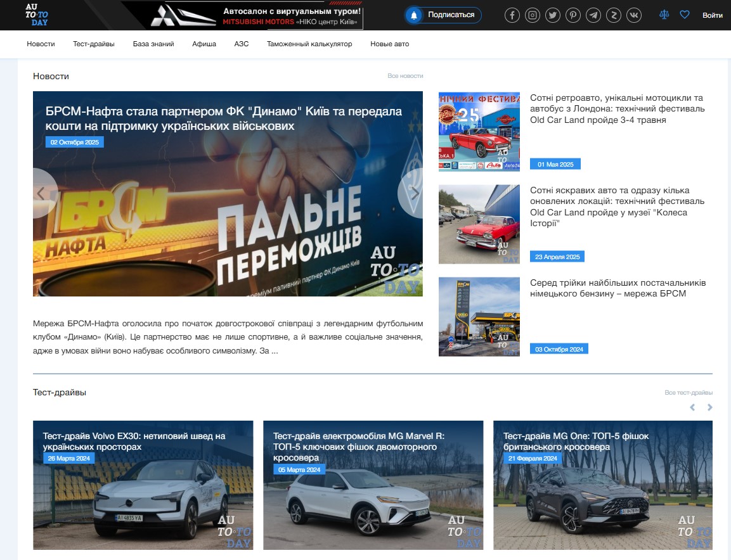
Task: Open red classic car museum thumbnail
Action: click(479, 224)
